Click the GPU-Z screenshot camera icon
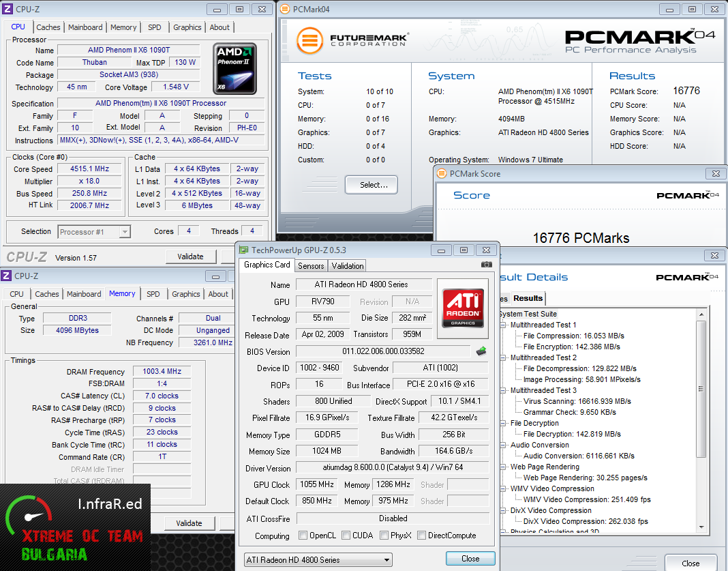The width and height of the screenshot is (728, 571). click(x=486, y=265)
